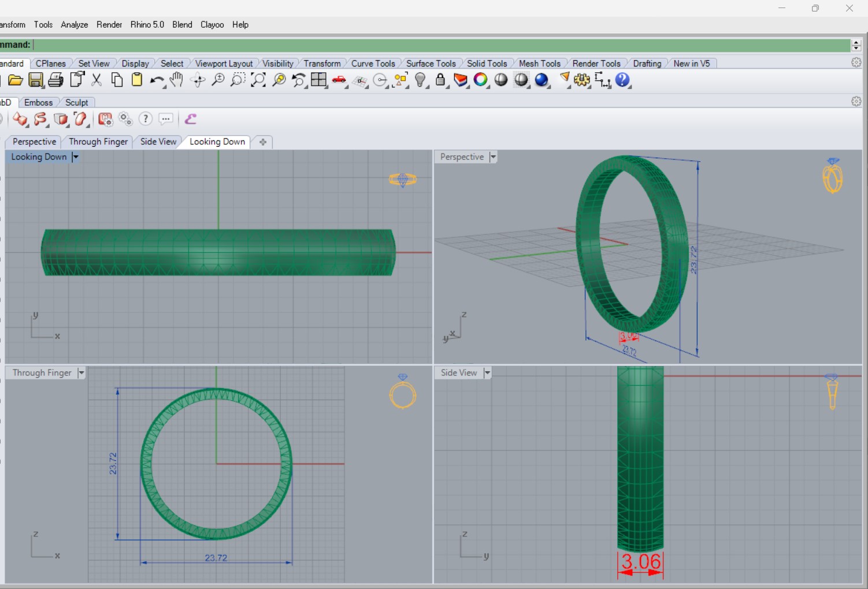Click the Command input field

442,45
